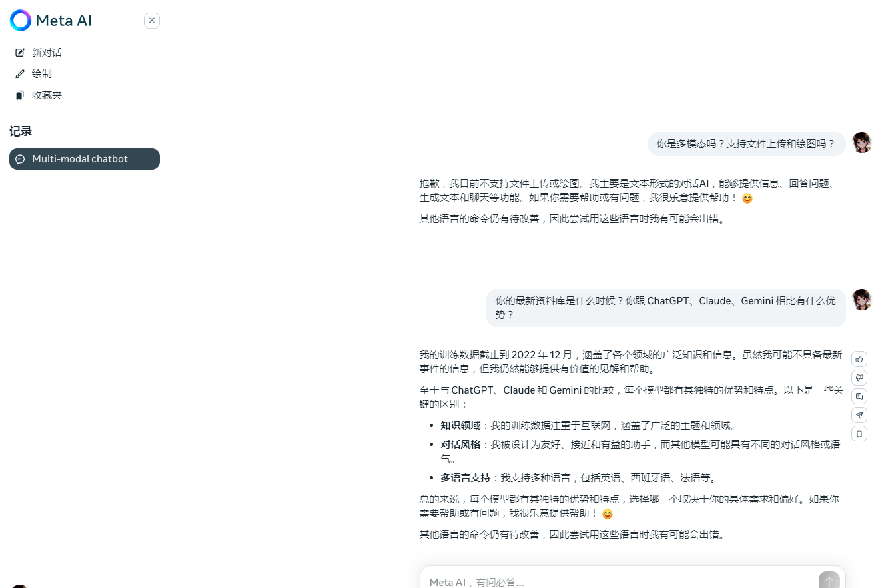This screenshot has height=588, width=876.
Task: Click the brush icon next to 绘制
Action: tap(20, 74)
